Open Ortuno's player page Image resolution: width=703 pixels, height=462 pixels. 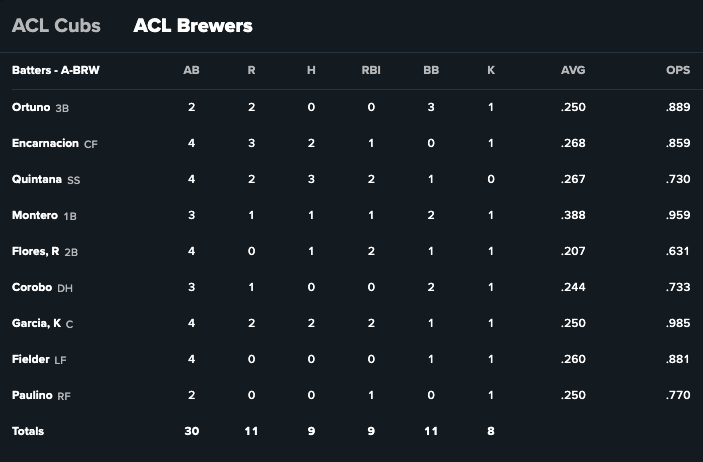click(31, 107)
